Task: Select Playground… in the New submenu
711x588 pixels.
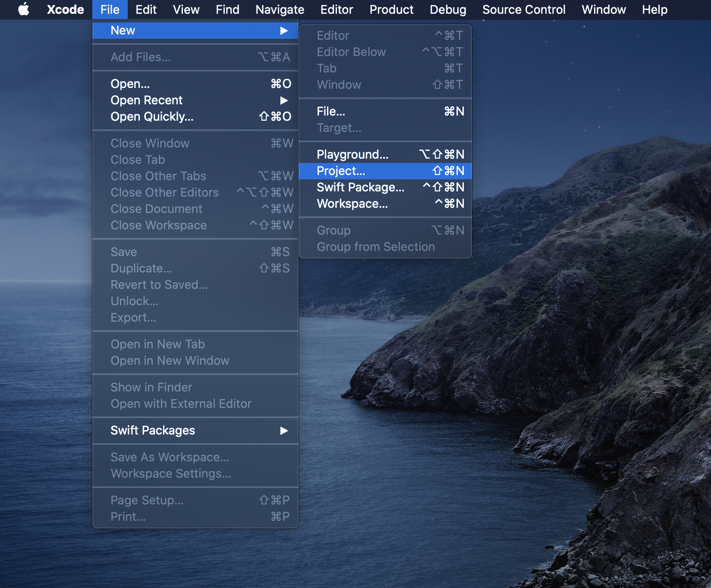Action: pyautogui.click(x=385, y=155)
